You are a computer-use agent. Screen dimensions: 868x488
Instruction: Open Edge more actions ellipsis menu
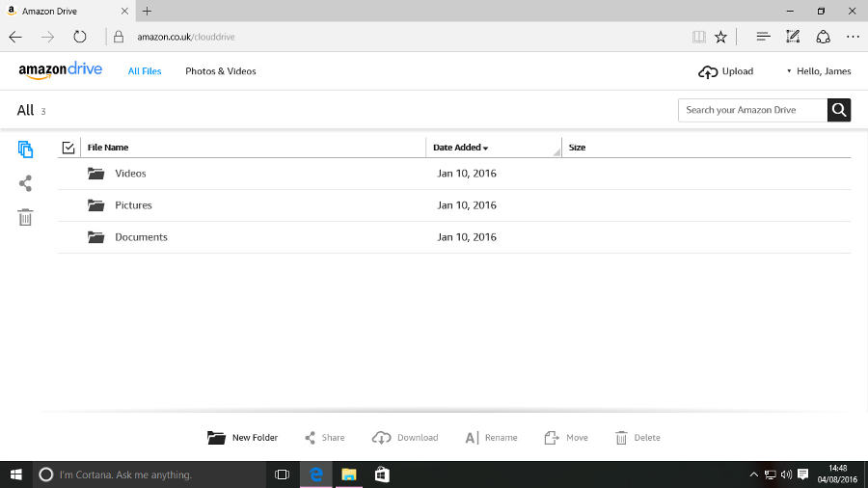click(853, 37)
